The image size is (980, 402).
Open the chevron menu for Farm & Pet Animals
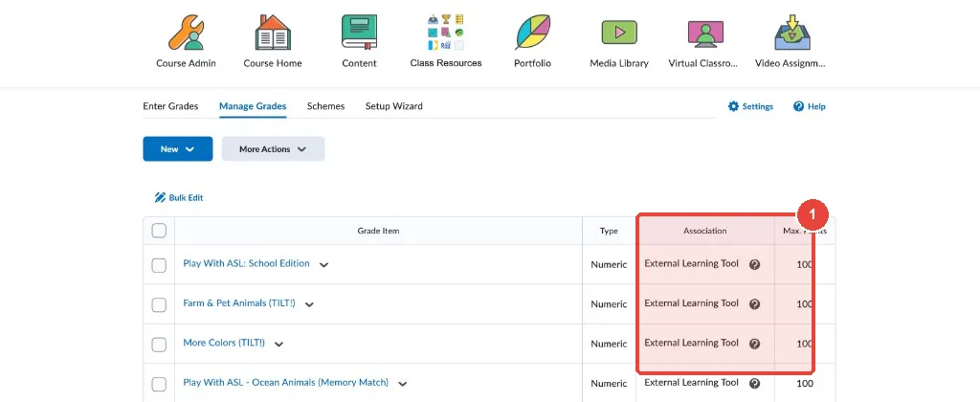(x=309, y=304)
